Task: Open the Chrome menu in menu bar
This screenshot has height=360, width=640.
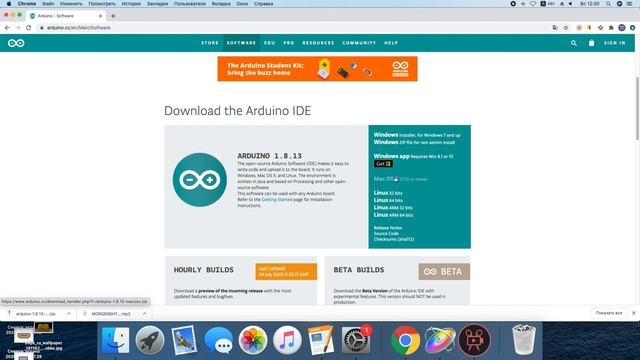Action: (27, 4)
